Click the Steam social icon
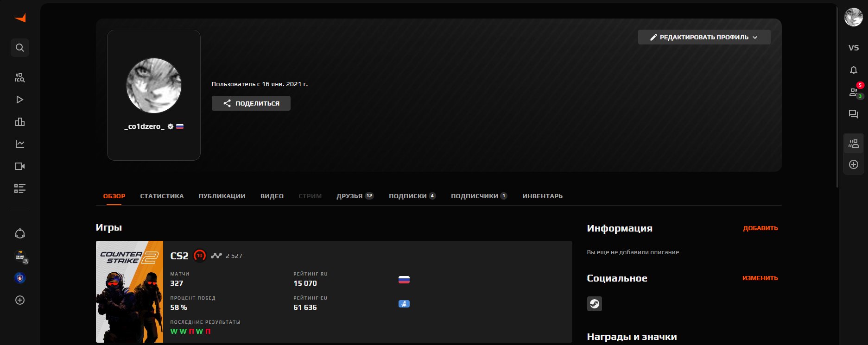868x345 pixels. coord(594,304)
